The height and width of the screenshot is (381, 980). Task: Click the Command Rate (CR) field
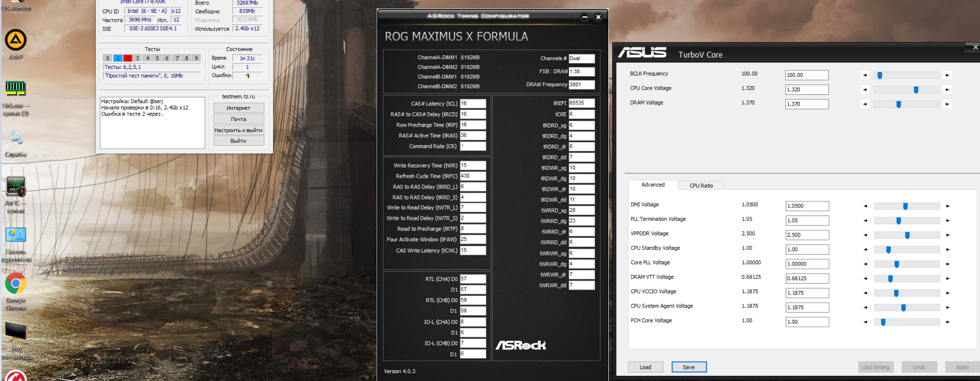(473, 146)
